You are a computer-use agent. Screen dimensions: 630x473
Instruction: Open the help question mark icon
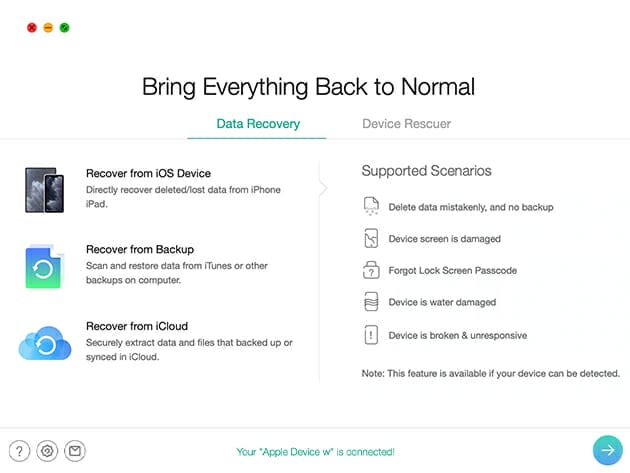(19, 451)
